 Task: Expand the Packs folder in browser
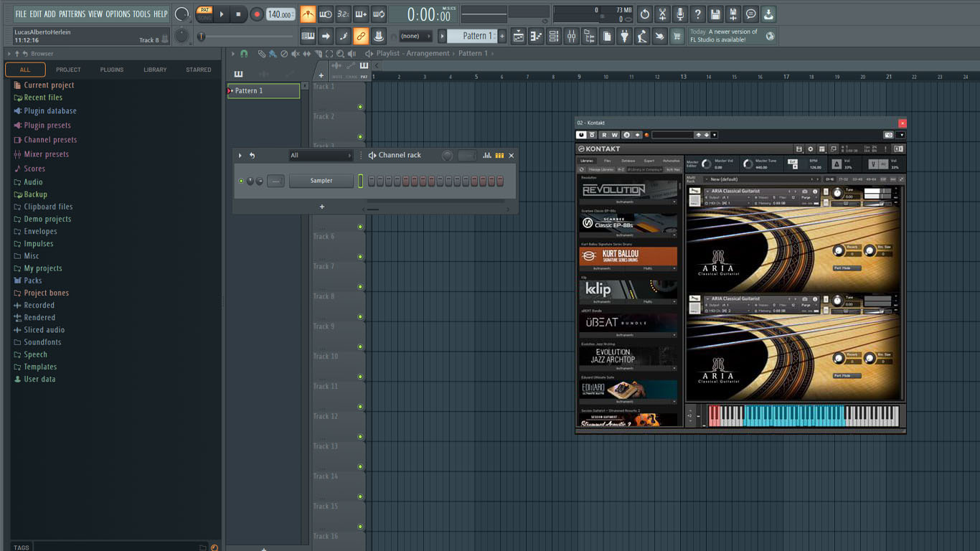click(33, 281)
